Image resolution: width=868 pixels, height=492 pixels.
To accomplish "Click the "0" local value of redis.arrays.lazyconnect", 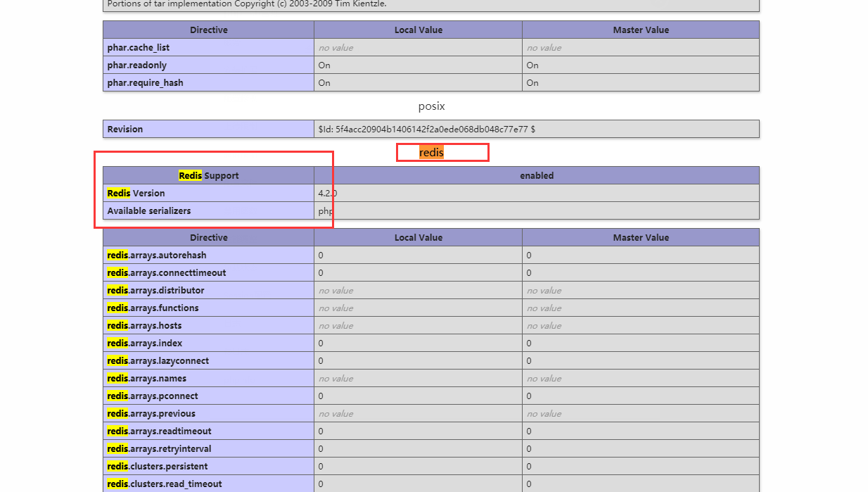I will [321, 361].
